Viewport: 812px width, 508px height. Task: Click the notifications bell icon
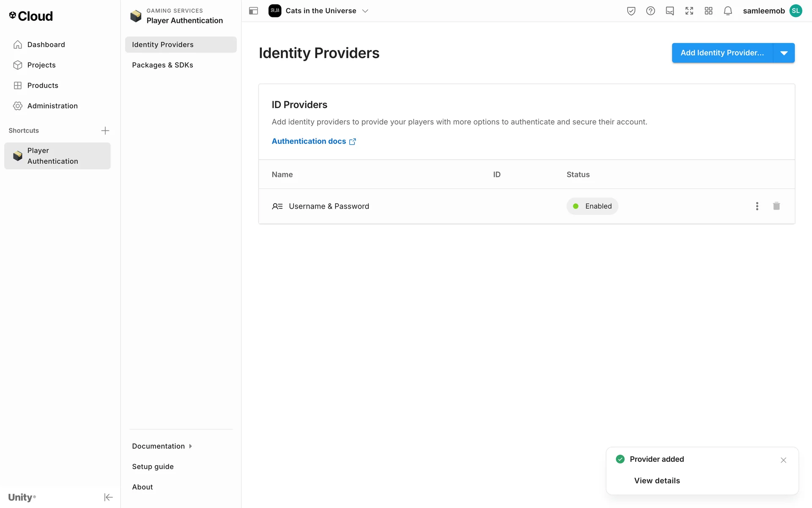(x=727, y=11)
